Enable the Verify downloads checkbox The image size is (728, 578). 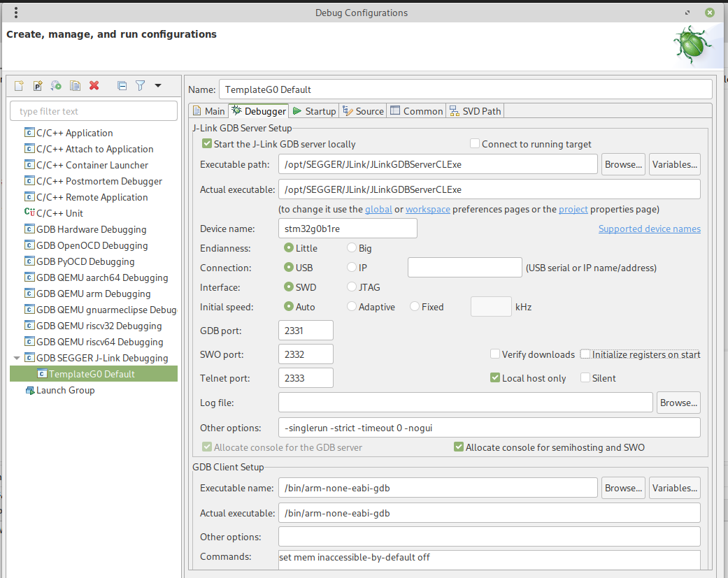tap(495, 354)
